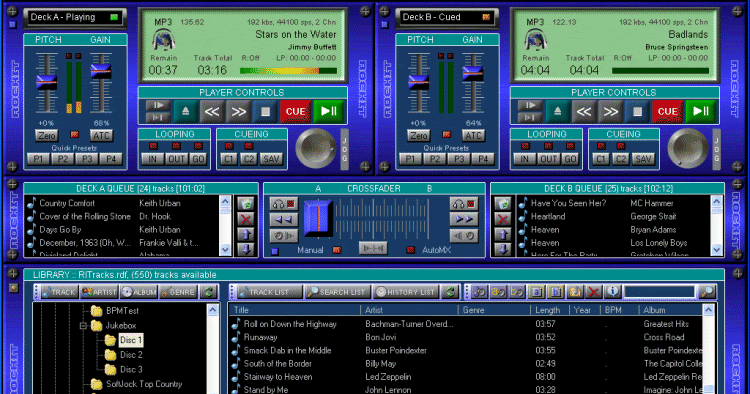750x394 pixels.
Task: Rewind the track on Deck A
Action: pyautogui.click(x=212, y=112)
